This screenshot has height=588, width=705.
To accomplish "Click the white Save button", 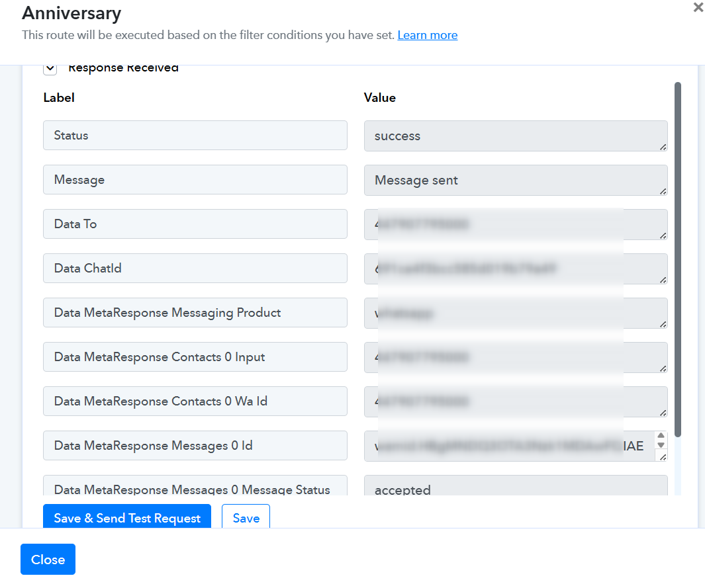I will [x=246, y=518].
